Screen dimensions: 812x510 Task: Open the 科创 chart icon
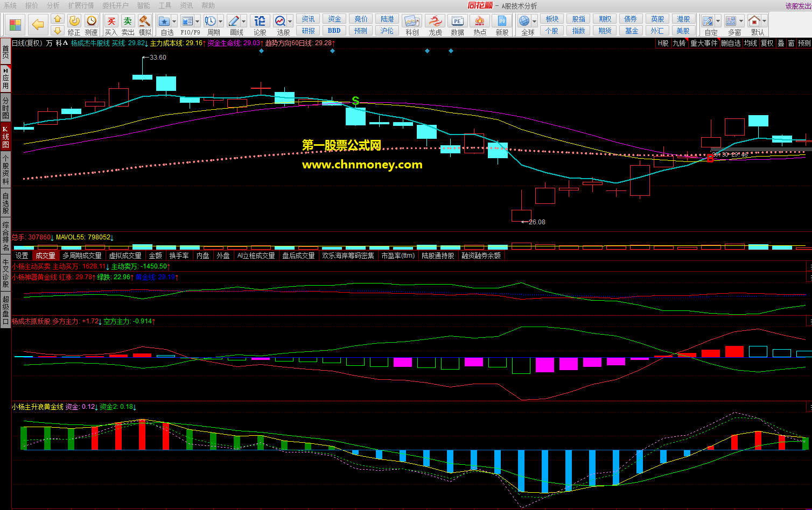[412, 21]
